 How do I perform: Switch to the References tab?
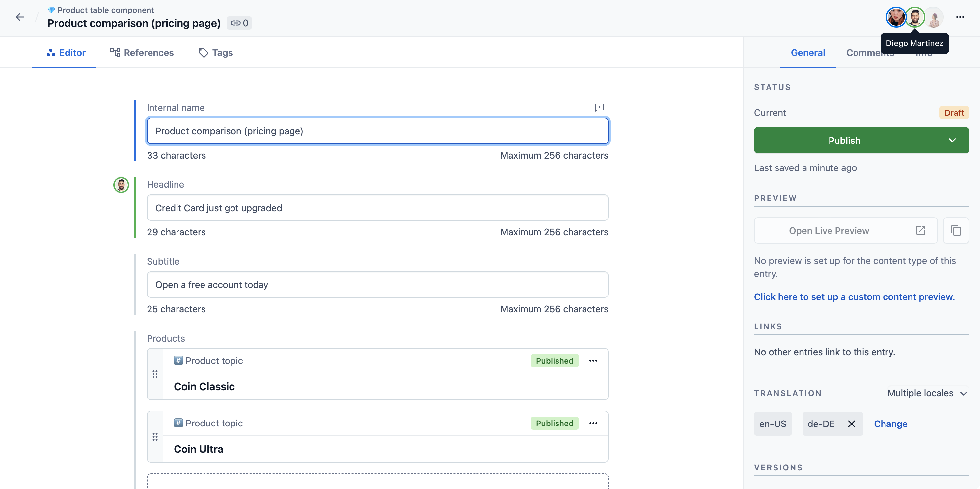(149, 52)
